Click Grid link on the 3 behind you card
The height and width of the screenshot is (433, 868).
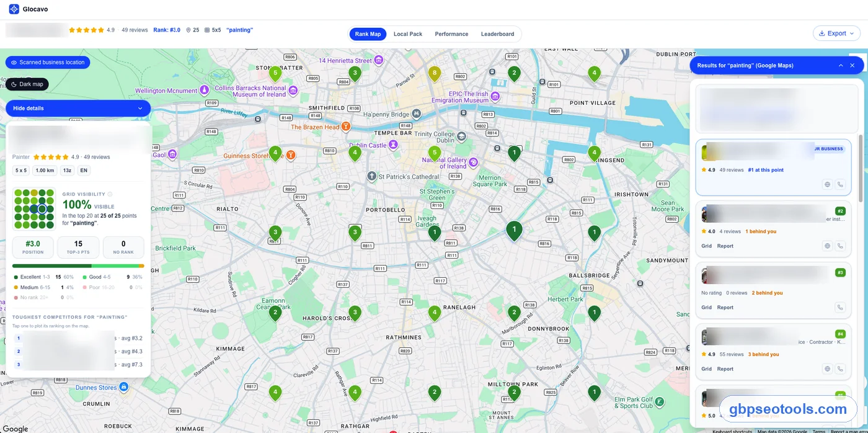pyautogui.click(x=706, y=369)
